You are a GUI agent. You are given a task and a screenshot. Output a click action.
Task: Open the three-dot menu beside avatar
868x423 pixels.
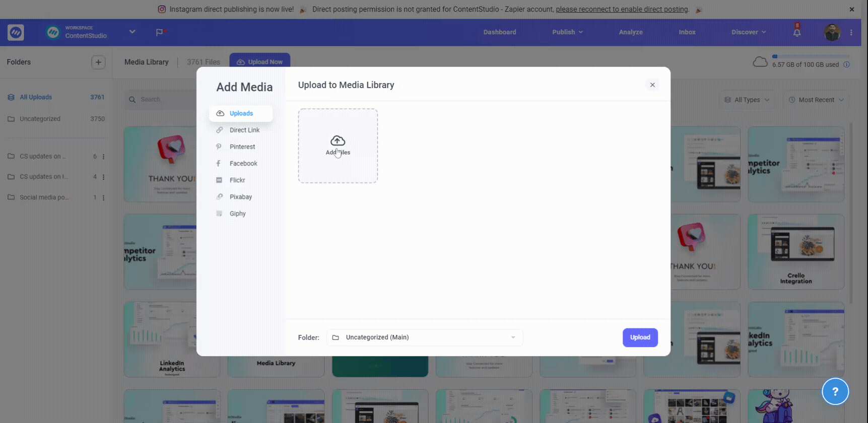[x=851, y=32]
